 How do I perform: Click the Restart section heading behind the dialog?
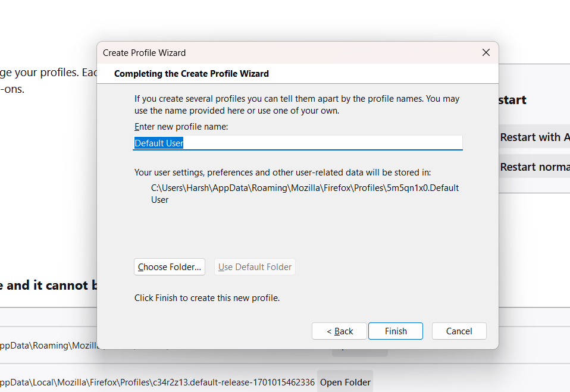[512, 100]
